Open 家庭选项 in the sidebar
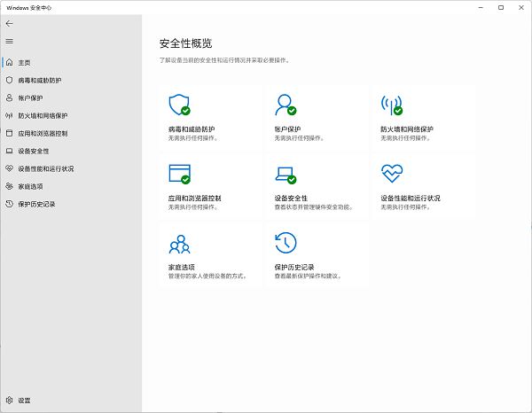Viewport: 532px width, 413px height. [30, 186]
